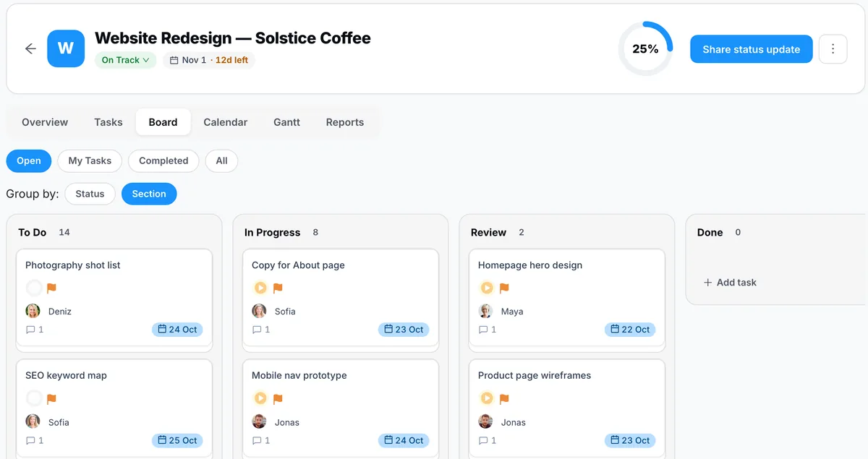Click the Review column header
The height and width of the screenshot is (459, 868).
tap(488, 233)
